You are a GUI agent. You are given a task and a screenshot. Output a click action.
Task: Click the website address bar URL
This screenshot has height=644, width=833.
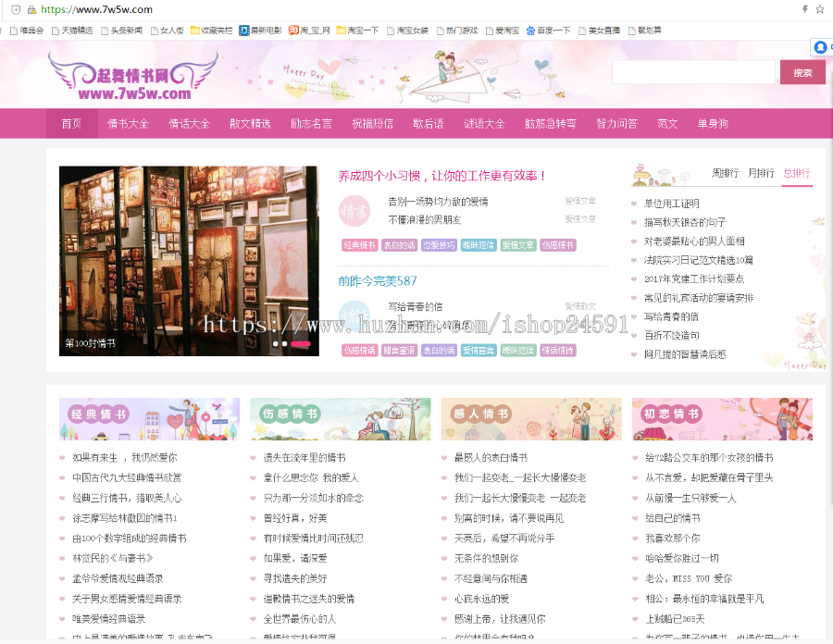(96, 9)
